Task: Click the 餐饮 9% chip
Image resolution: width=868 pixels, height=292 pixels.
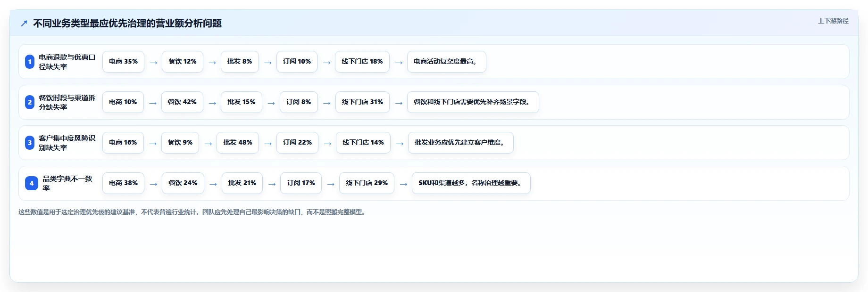Action: 180,143
